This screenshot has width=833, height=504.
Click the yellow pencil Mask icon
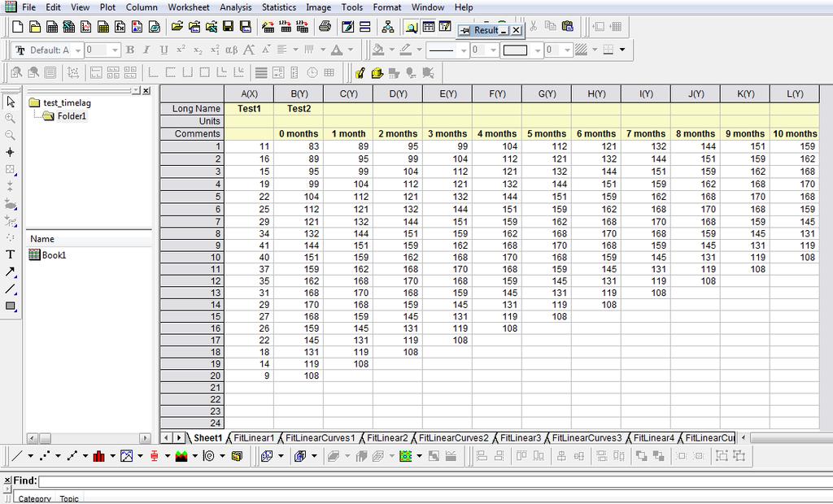click(360, 73)
